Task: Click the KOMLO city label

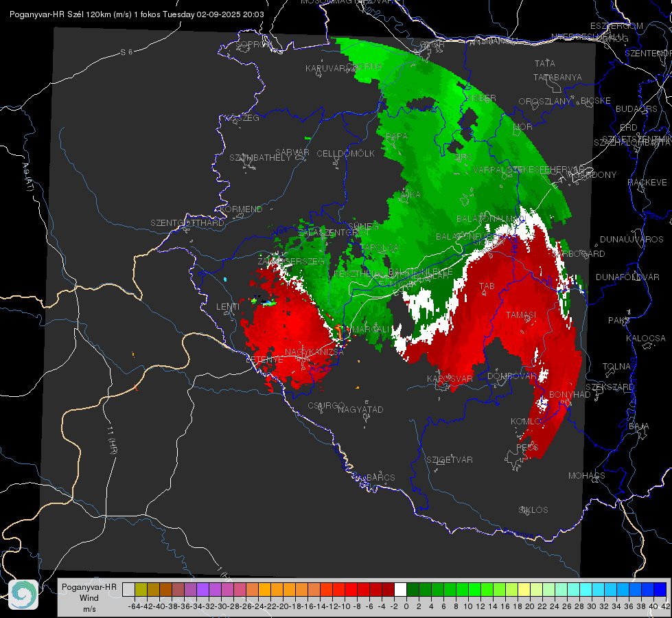Action: pos(525,422)
